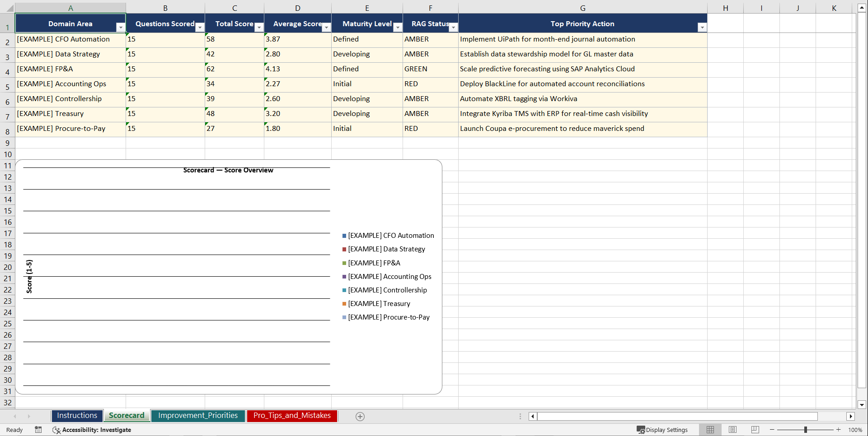
Task: Open the RAG Status filter dropdown
Action: 454,27
